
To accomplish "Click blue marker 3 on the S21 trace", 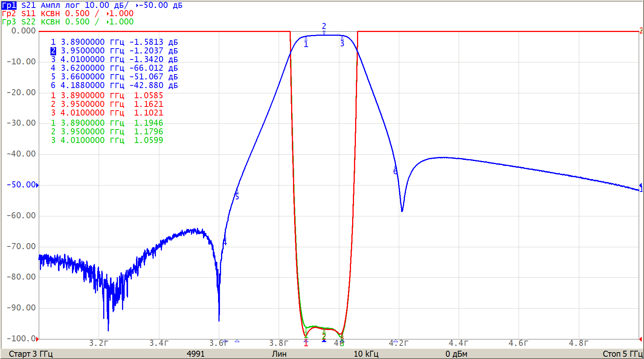I will point(342,38).
